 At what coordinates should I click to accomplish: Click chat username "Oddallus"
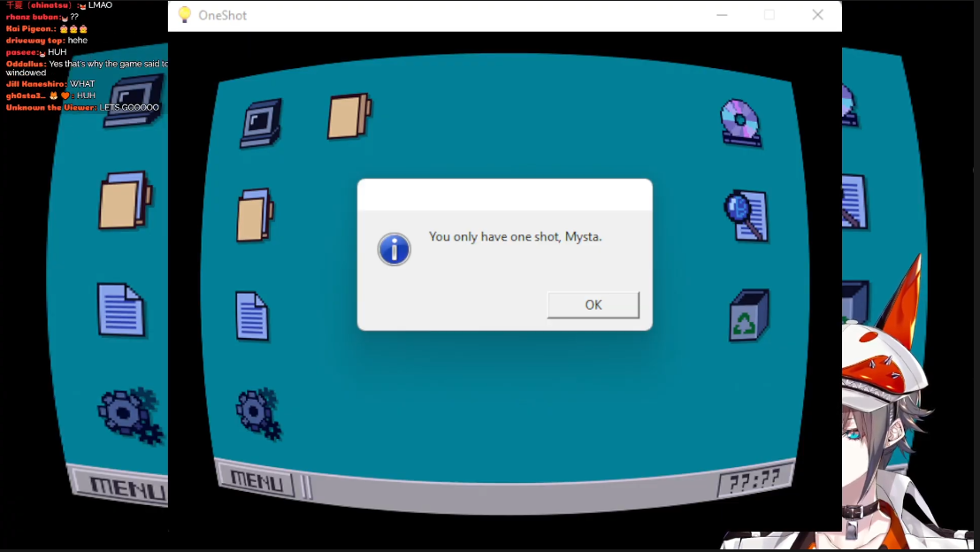26,64
